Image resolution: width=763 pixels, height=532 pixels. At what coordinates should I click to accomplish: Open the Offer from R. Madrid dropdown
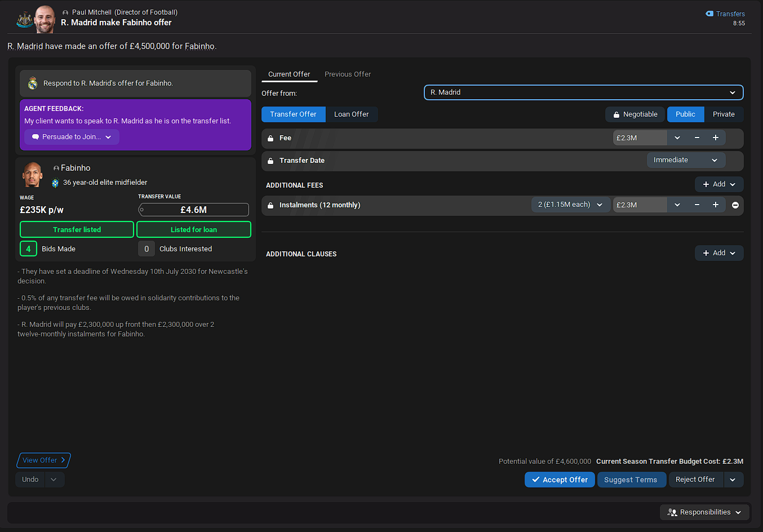(x=583, y=92)
